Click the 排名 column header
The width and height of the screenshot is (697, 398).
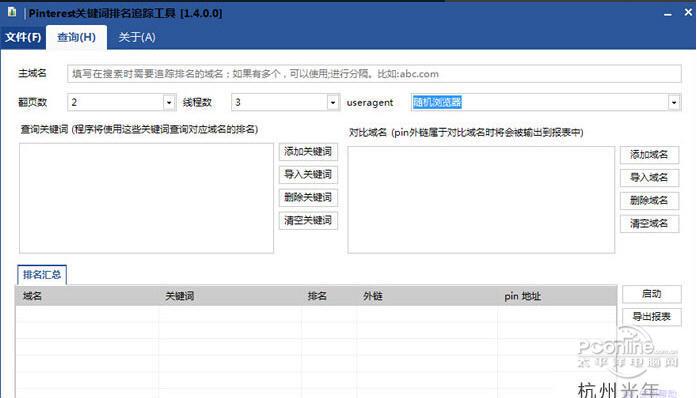[329, 296]
